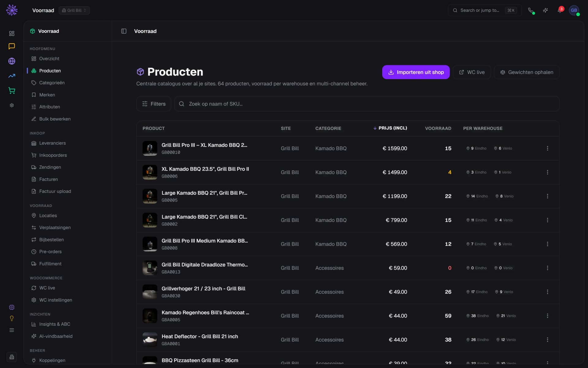Open the shopping cart icon in left rail
Screen dimensions: 588x368
point(12,90)
